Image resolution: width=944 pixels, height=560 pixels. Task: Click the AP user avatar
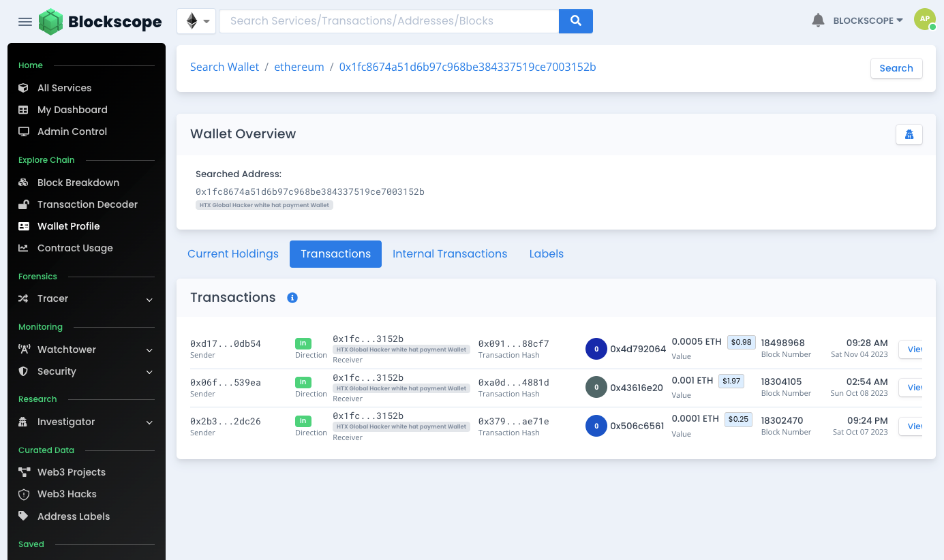(924, 20)
